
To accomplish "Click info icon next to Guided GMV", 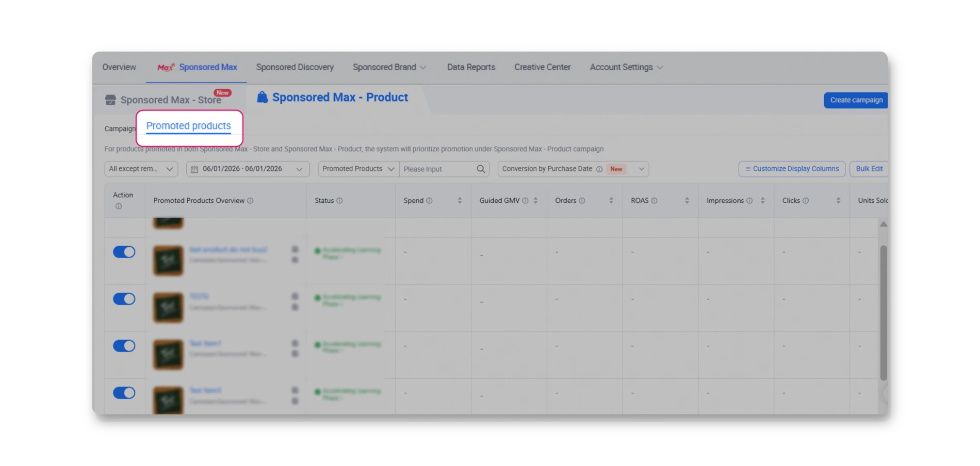I will pos(525,201).
